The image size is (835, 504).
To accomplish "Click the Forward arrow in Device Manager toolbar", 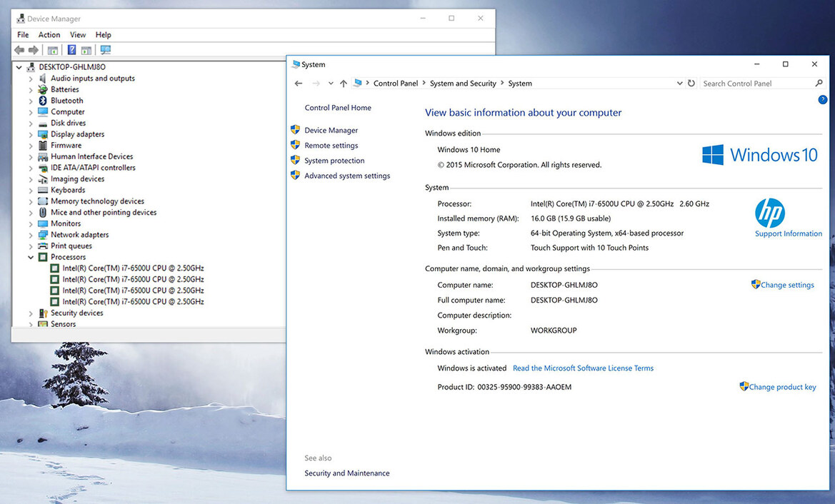I will click(34, 50).
